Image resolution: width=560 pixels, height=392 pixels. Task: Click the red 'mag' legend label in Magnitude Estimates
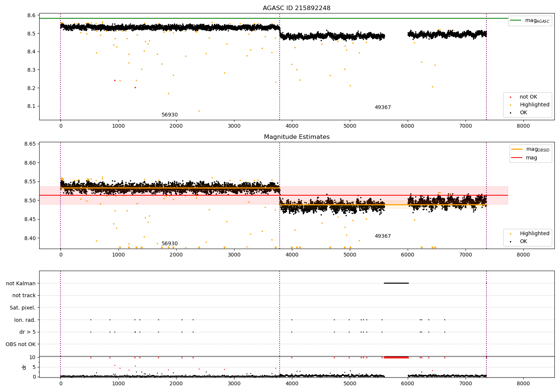pos(532,158)
